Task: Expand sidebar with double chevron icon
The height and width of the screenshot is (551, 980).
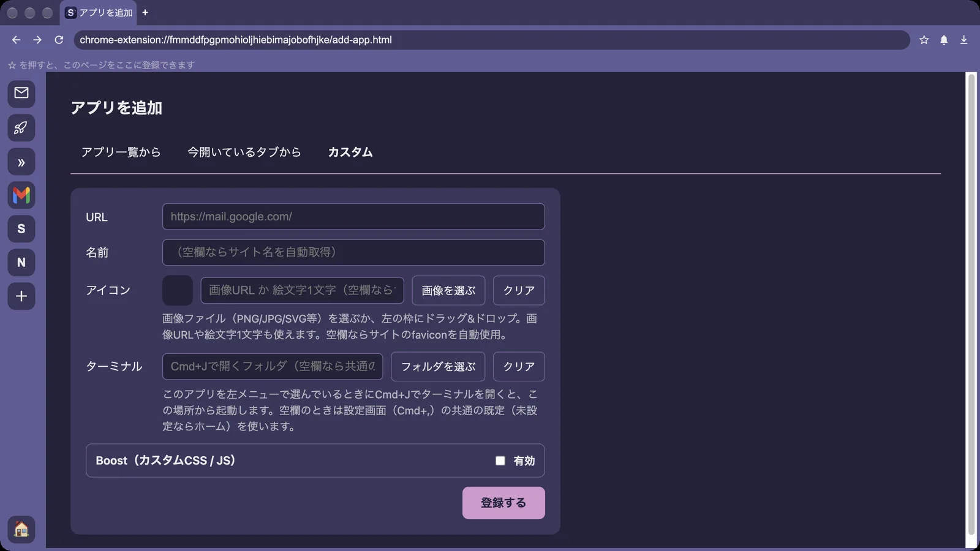Action: tap(21, 162)
